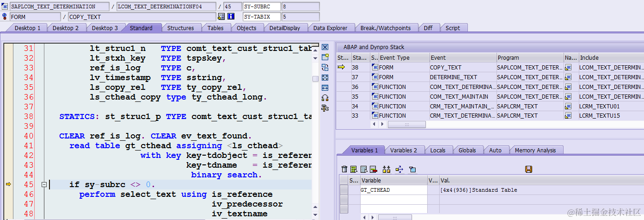The width and height of the screenshot is (644, 220).
Task: Click the horizontal maximize tool icon
Action: point(325,88)
